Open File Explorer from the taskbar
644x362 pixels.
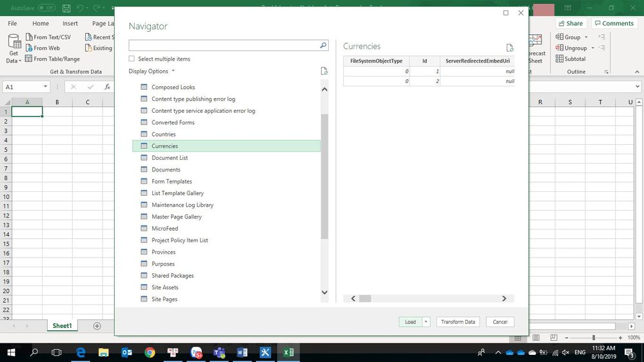tap(104, 352)
